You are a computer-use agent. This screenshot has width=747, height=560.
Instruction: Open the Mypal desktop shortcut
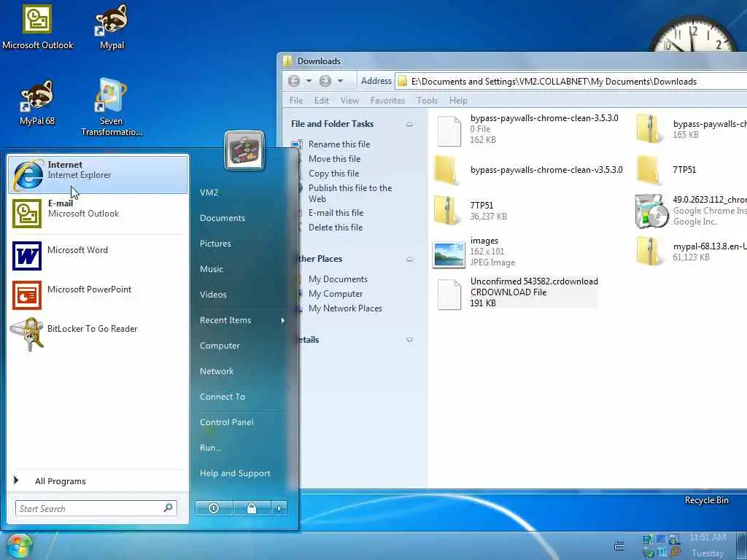click(112, 28)
